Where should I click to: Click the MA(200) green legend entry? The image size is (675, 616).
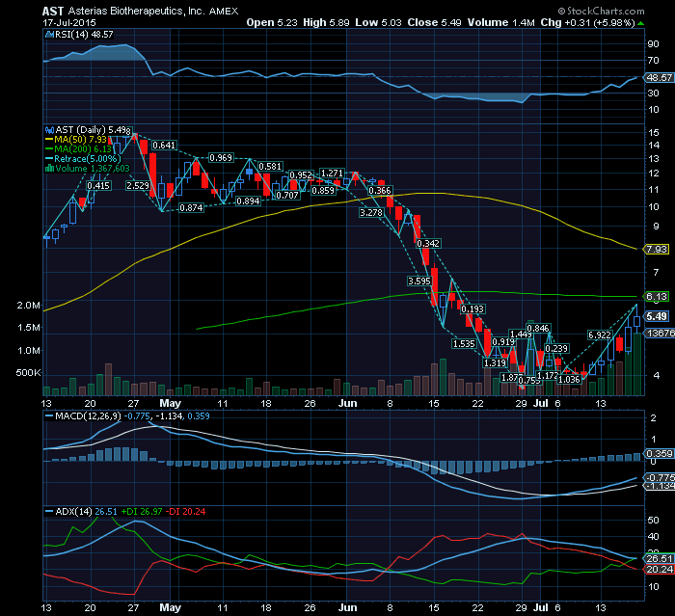point(82,148)
